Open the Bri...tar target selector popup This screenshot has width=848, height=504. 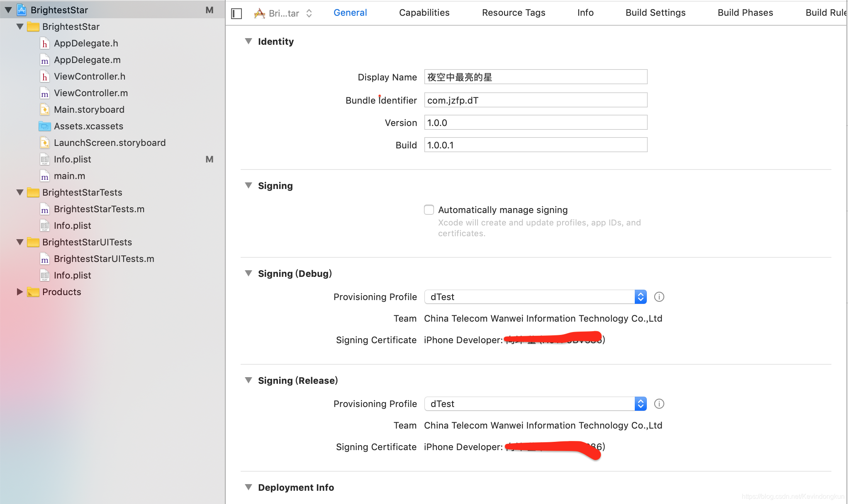coord(284,13)
